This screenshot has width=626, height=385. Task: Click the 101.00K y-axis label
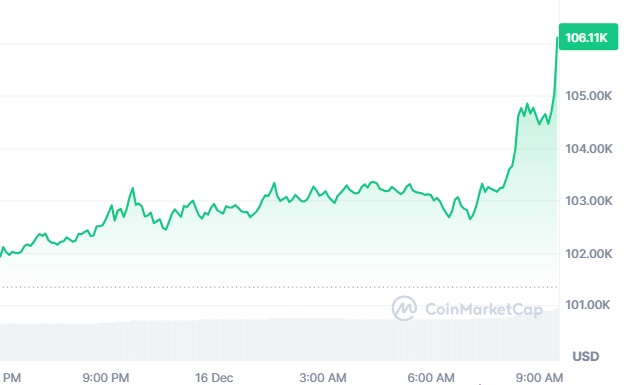point(587,305)
